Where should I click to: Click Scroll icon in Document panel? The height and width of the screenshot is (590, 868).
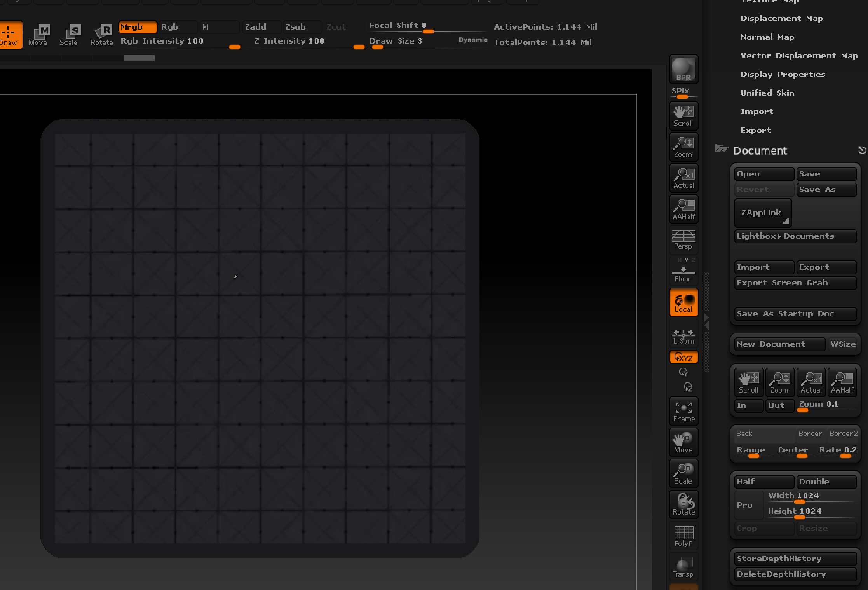tap(749, 382)
